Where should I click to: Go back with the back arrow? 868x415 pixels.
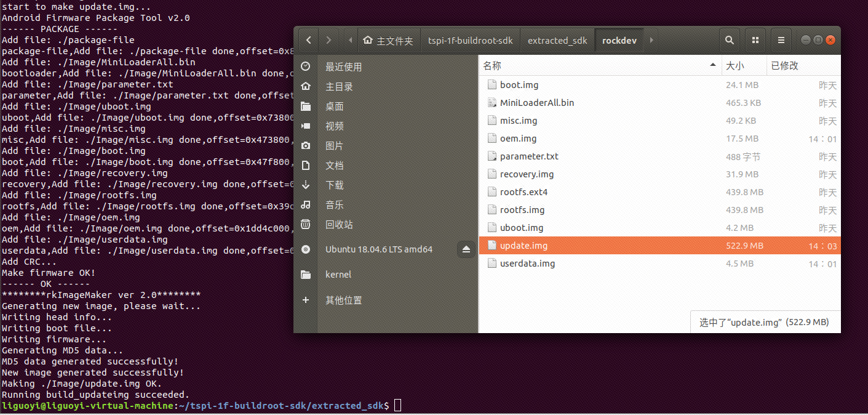click(309, 41)
